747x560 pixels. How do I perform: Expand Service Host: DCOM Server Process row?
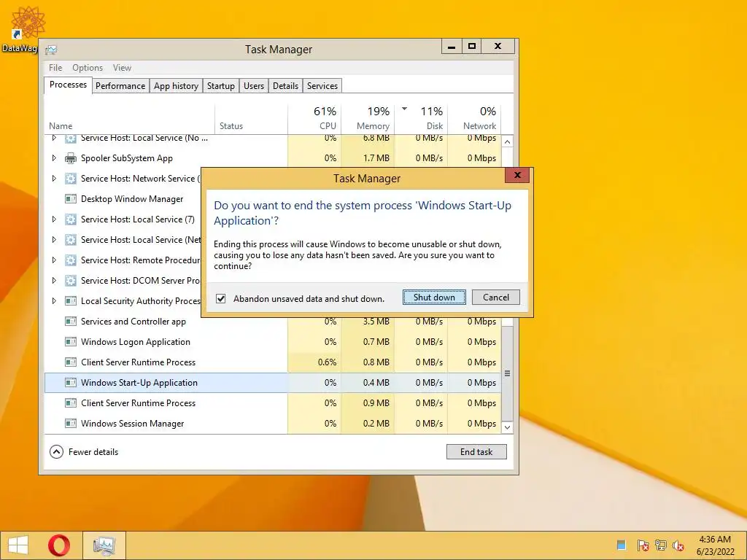54,281
